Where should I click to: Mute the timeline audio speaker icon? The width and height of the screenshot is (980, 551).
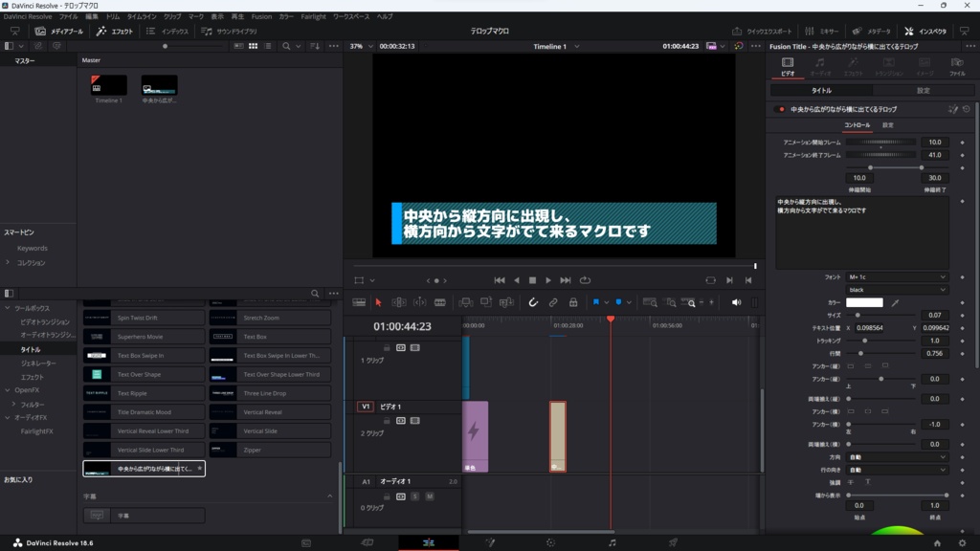click(x=736, y=302)
